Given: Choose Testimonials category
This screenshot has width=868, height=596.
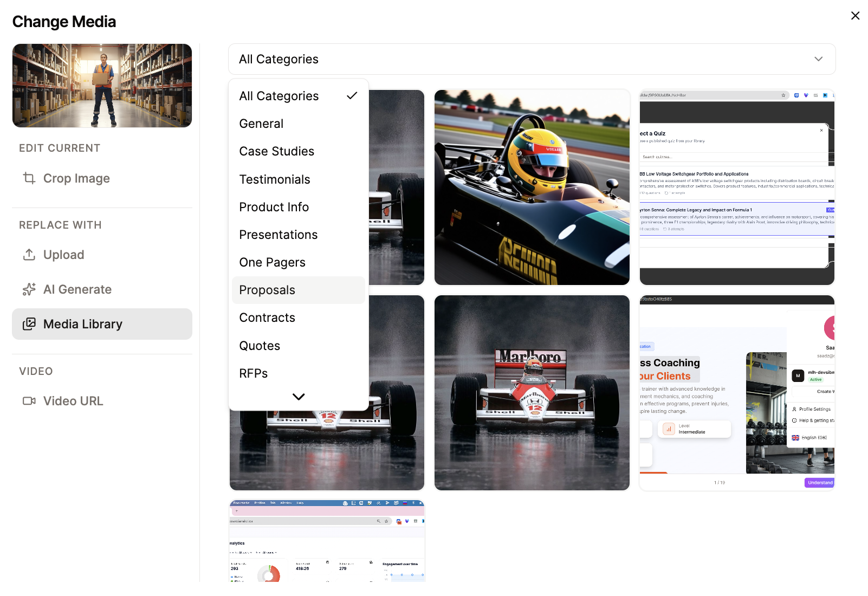Looking at the screenshot, I should coord(299,179).
